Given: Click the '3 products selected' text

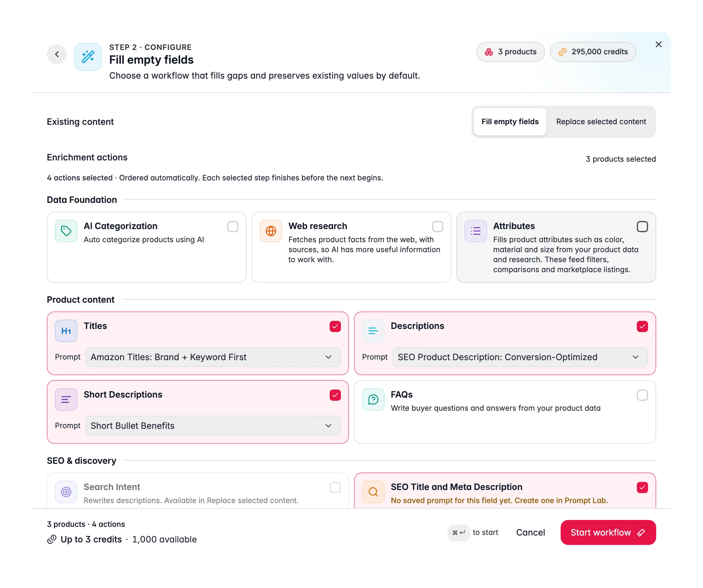Looking at the screenshot, I should coord(621,159).
